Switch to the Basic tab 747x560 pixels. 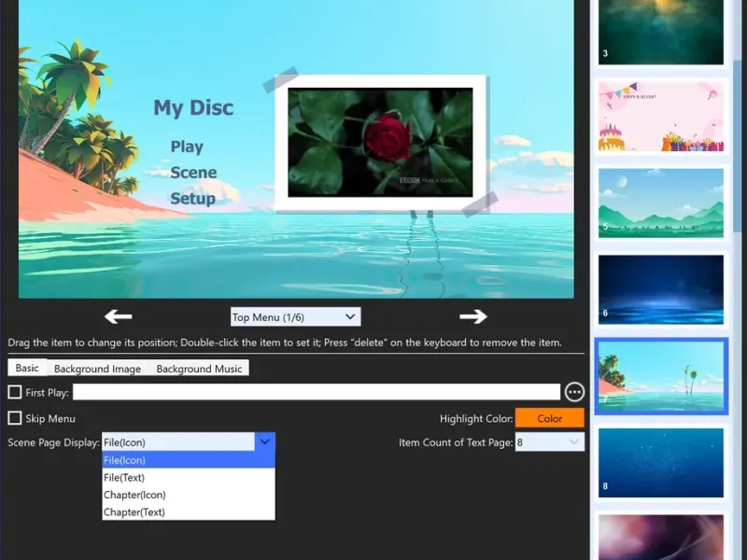(27, 368)
